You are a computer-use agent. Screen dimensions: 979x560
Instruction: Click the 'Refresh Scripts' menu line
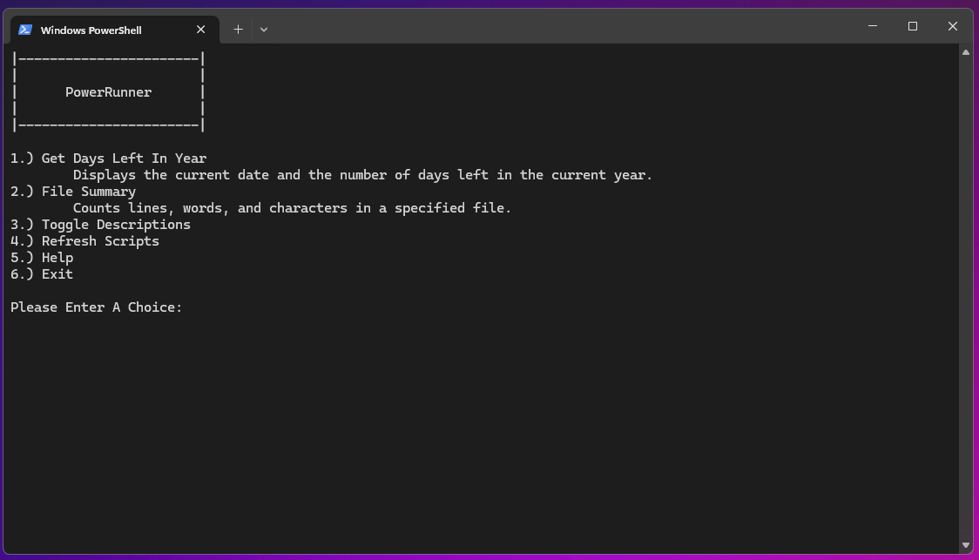(x=84, y=241)
